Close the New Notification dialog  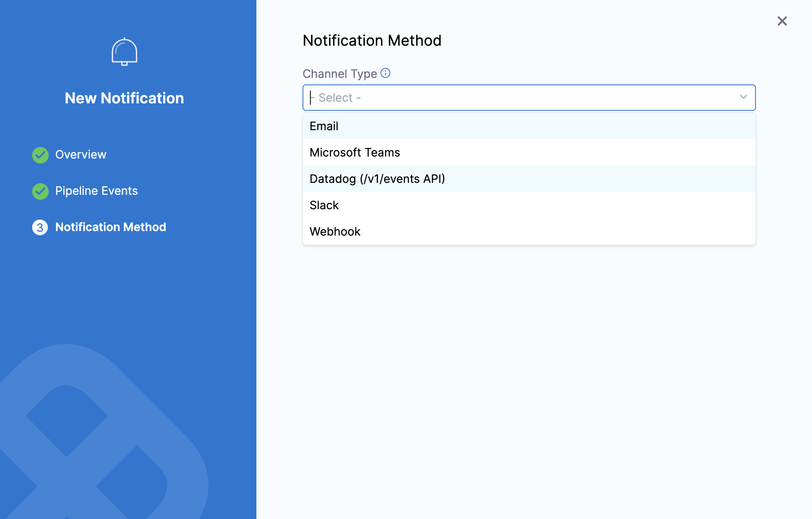[782, 21]
